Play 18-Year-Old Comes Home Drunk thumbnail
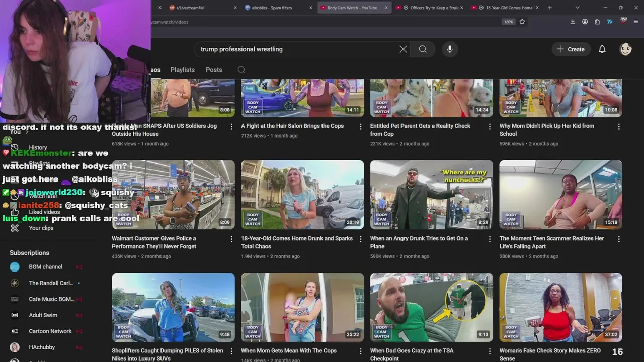 pos(302,195)
